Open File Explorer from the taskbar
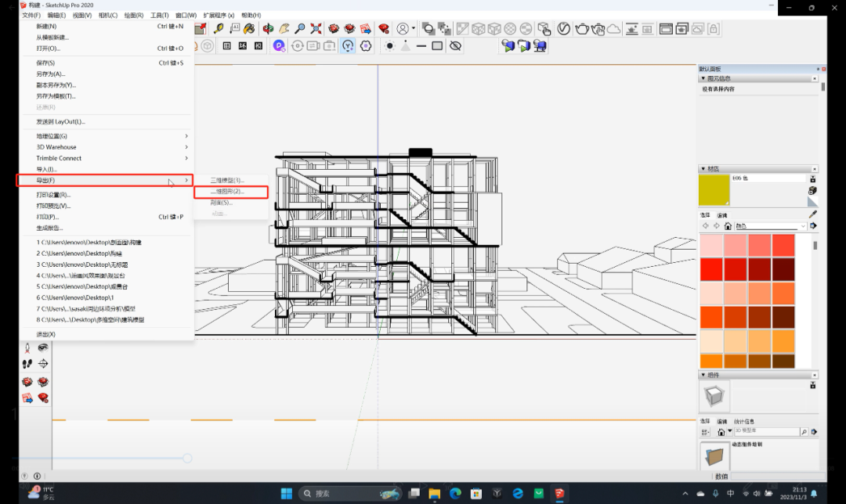 [434, 493]
